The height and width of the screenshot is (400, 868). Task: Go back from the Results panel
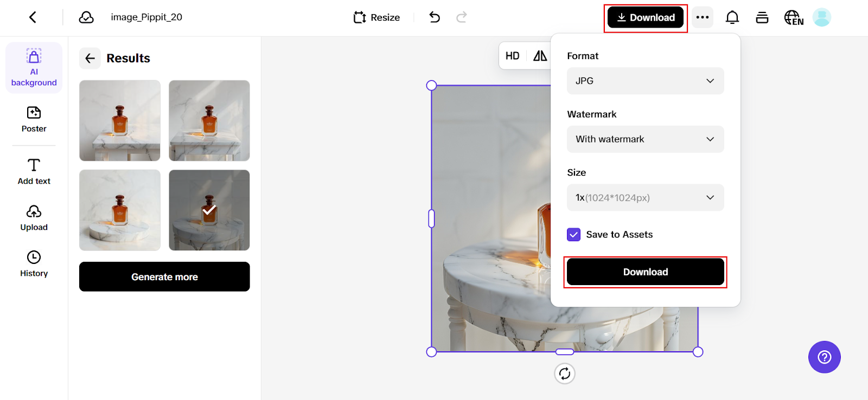pyautogui.click(x=90, y=58)
